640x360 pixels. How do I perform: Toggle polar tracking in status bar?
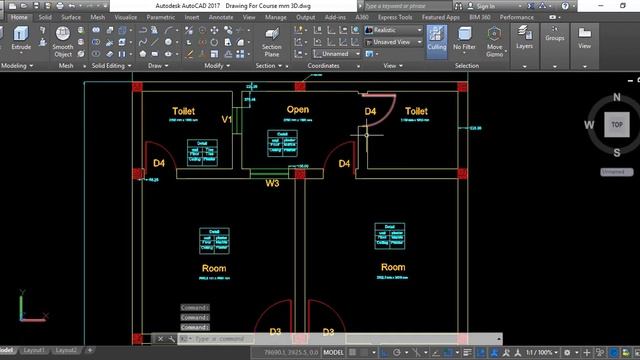[396, 352]
